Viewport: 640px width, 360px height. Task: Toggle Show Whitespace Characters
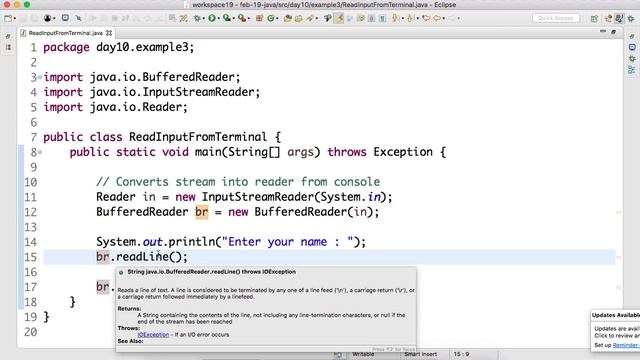[382, 18]
